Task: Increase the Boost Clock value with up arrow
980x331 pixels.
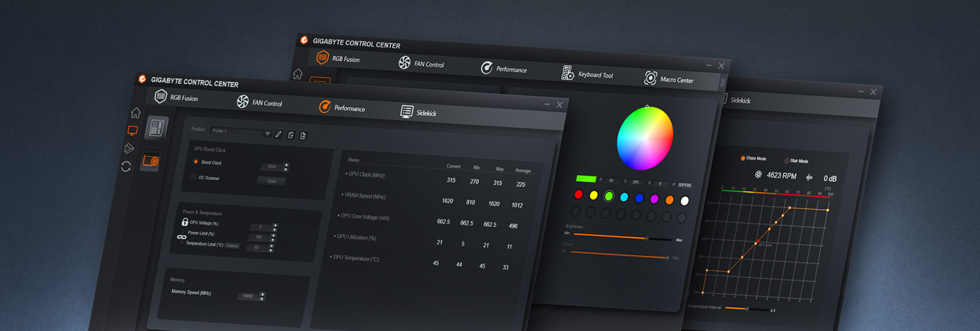Action: (x=286, y=165)
